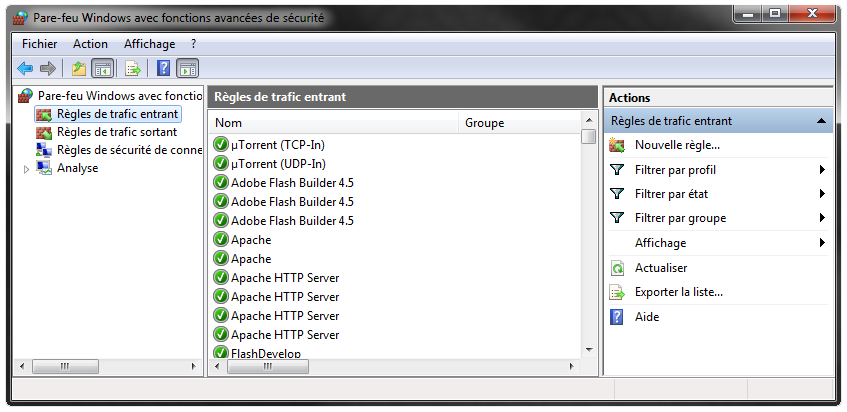Click tree pane horizontal scrollbar thumb
Viewport: 847px width, 412px height.
pyautogui.click(x=65, y=367)
